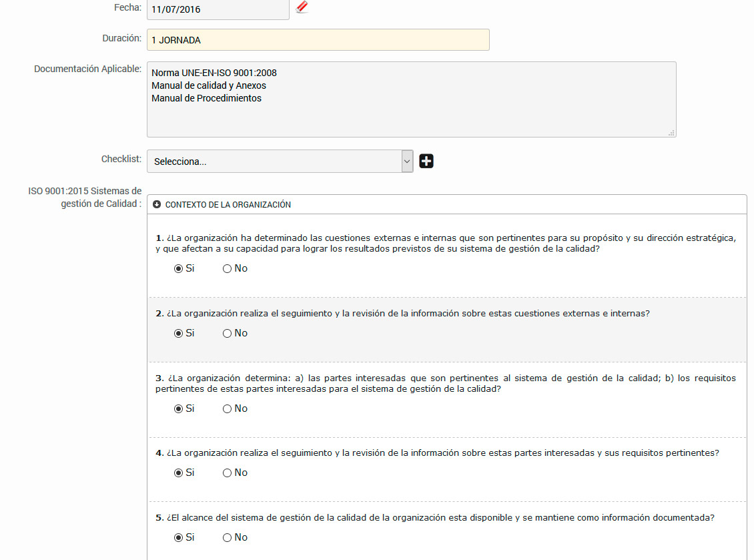
Task: Click the black plus icon next to Checklist
Action: point(426,161)
